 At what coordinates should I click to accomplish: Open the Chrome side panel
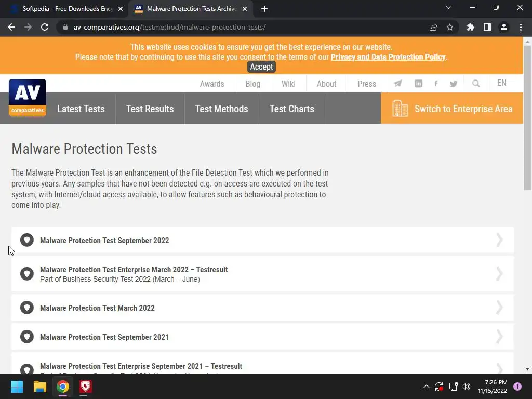click(x=487, y=27)
